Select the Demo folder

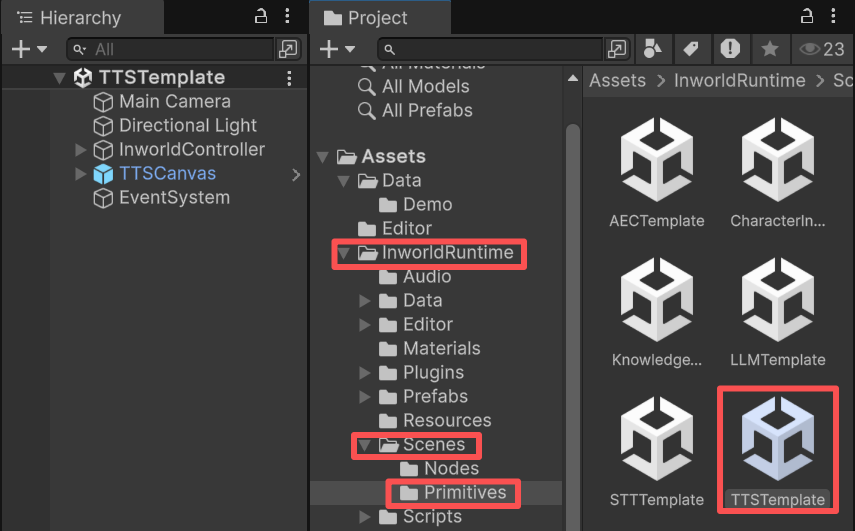click(x=428, y=204)
